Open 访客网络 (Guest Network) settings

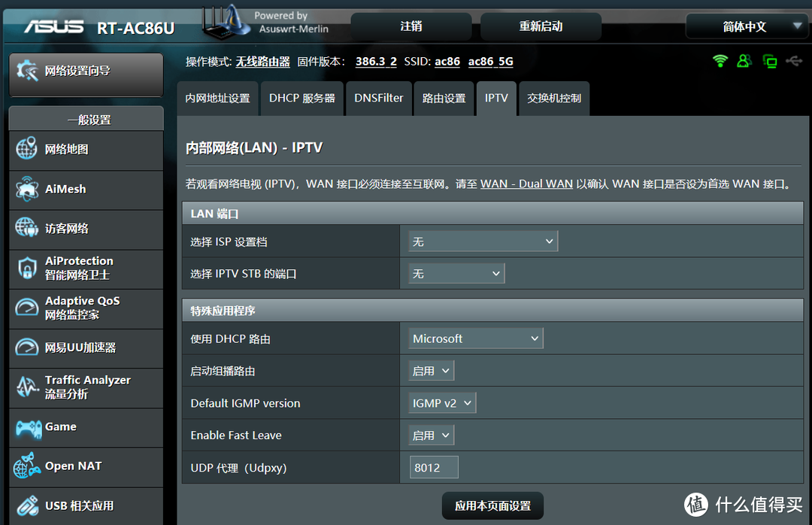(66, 229)
